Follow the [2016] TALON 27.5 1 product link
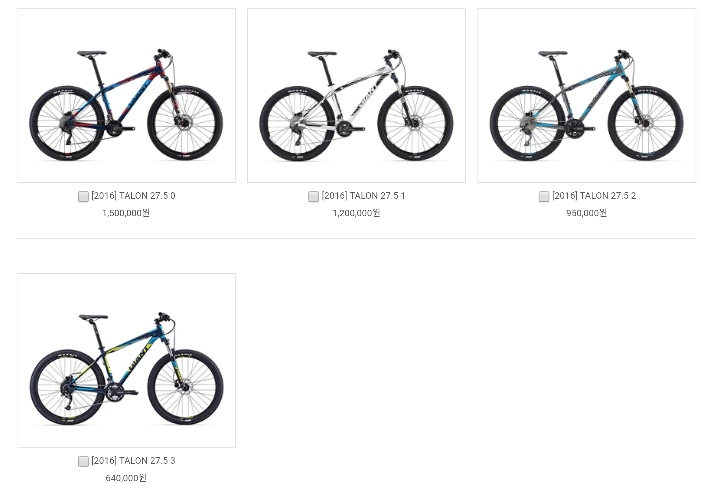Viewport: 720px width, 492px height. pos(363,196)
